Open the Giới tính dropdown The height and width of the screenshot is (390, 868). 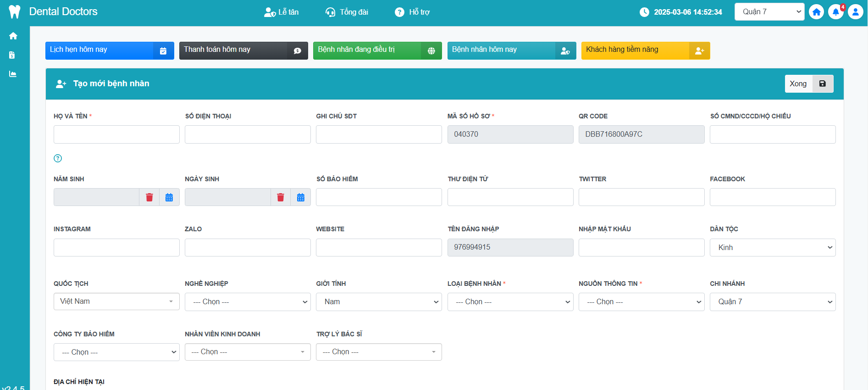(378, 302)
